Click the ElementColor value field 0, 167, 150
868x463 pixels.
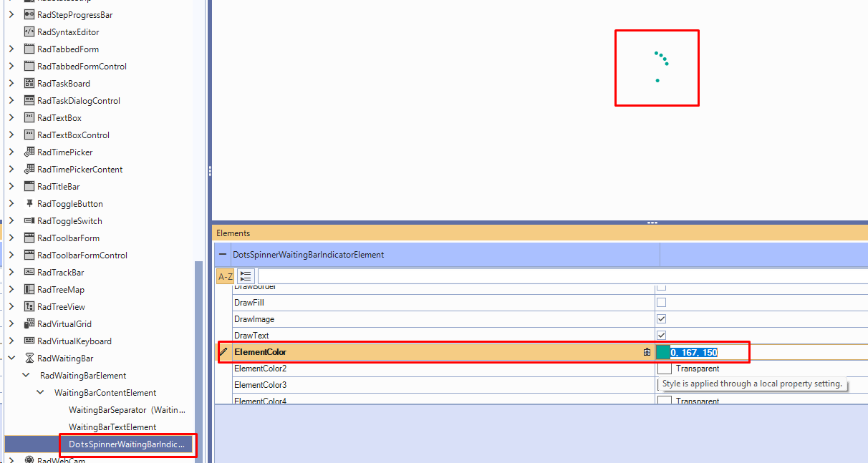point(695,352)
